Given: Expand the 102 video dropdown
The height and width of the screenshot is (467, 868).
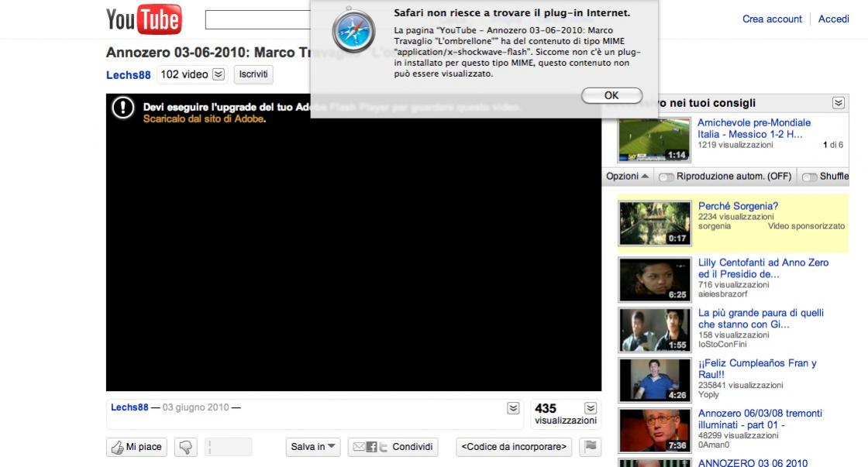Looking at the screenshot, I should pyautogui.click(x=219, y=74).
